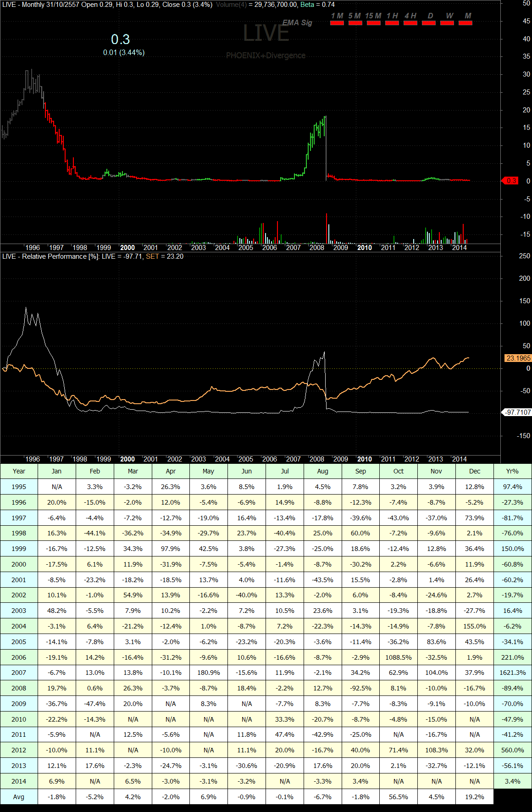Click the 180.9% cell for May 2007
This screenshot has width=532, height=812.
click(x=208, y=673)
